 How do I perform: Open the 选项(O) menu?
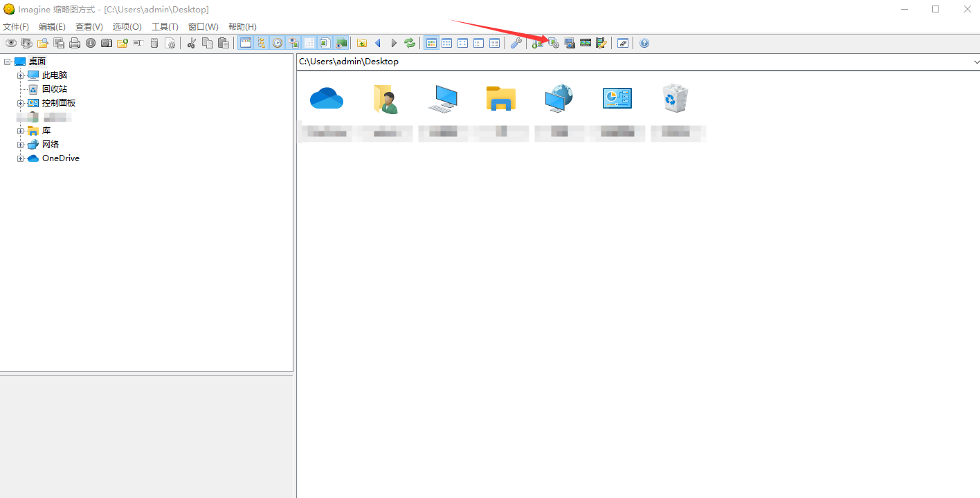tap(127, 26)
